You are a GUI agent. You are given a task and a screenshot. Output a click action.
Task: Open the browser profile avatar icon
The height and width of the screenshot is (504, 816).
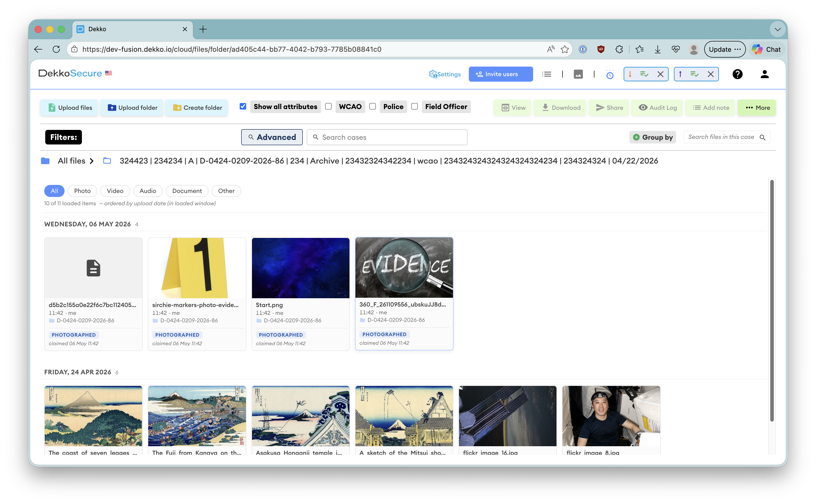click(x=694, y=49)
